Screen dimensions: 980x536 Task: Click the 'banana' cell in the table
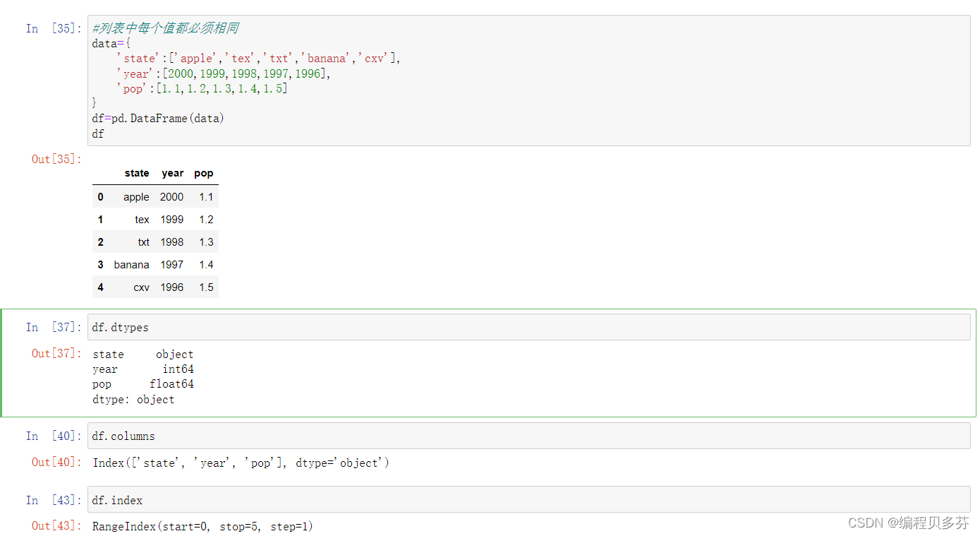coord(131,265)
